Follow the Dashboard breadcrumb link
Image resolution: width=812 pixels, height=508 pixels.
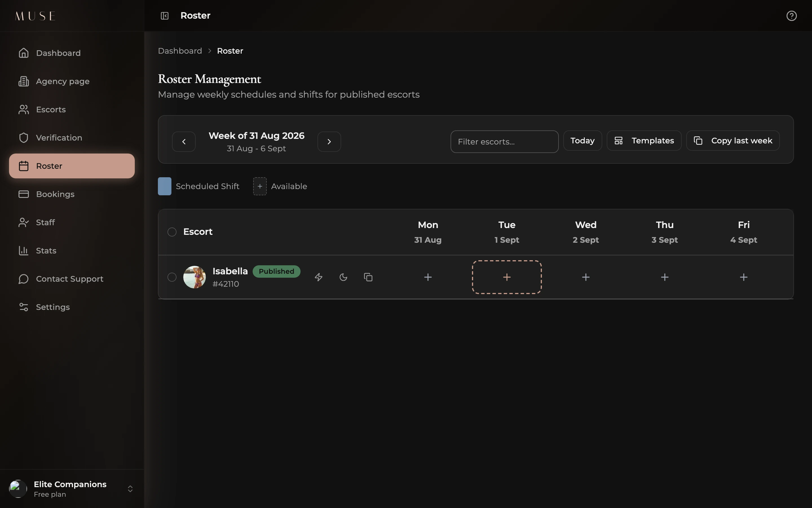(x=180, y=51)
